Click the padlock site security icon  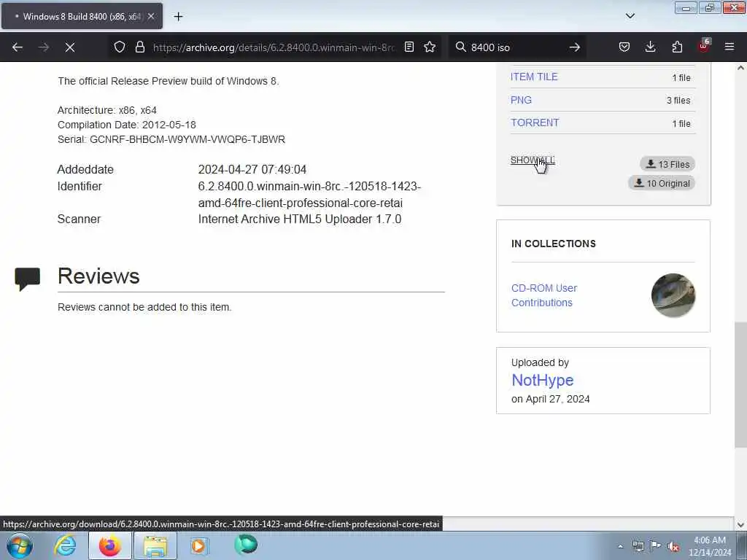click(x=139, y=47)
